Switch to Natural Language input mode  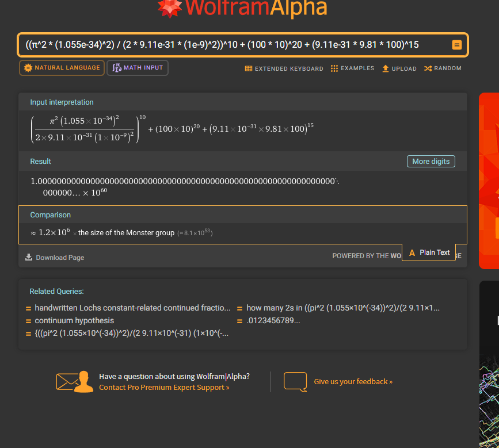click(x=62, y=68)
